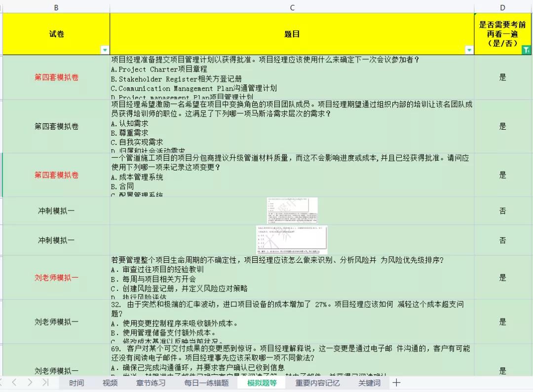The height and width of the screenshot is (392, 533).
Task: Open the active filter on column D header
Action: click(526, 50)
